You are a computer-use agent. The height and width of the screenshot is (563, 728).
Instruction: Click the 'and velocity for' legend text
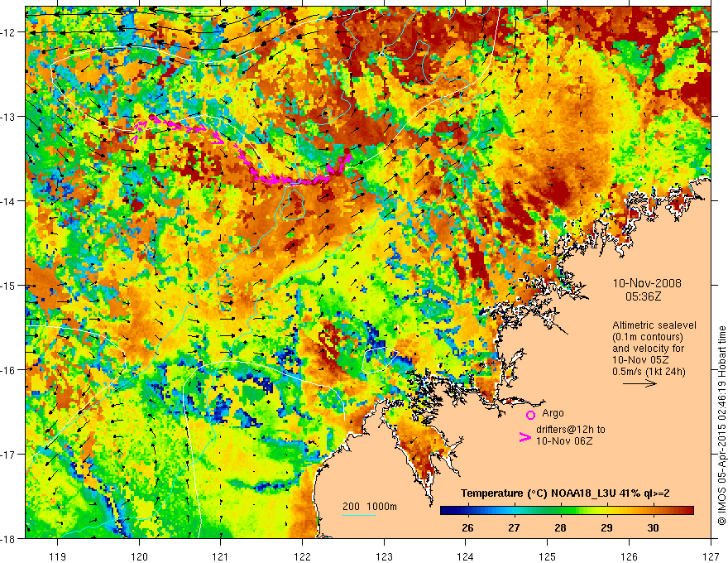pyautogui.click(x=648, y=349)
